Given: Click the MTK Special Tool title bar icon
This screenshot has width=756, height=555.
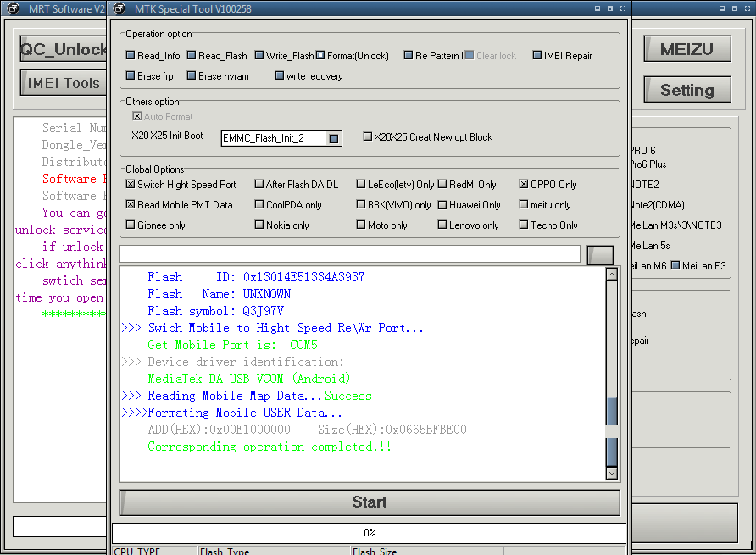Looking at the screenshot, I should (x=120, y=8).
